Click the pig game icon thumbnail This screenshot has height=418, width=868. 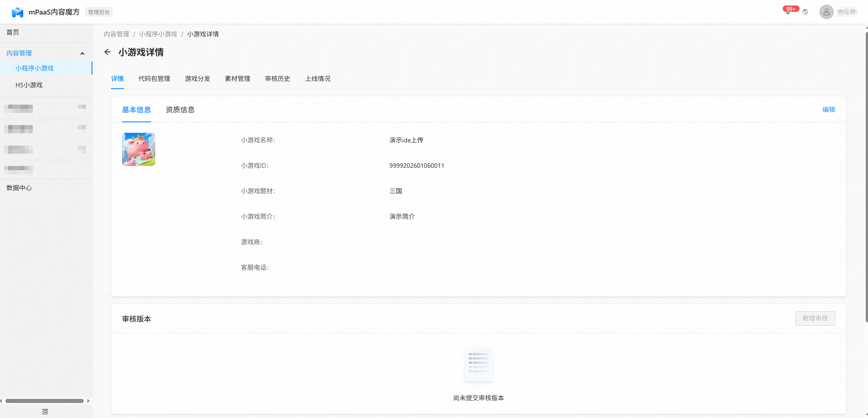pyautogui.click(x=138, y=149)
